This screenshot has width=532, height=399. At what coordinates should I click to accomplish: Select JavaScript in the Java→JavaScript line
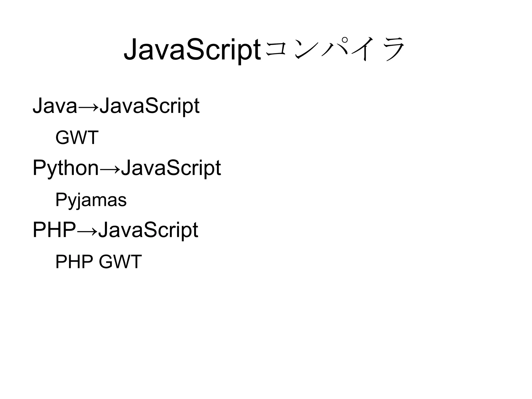(149, 106)
